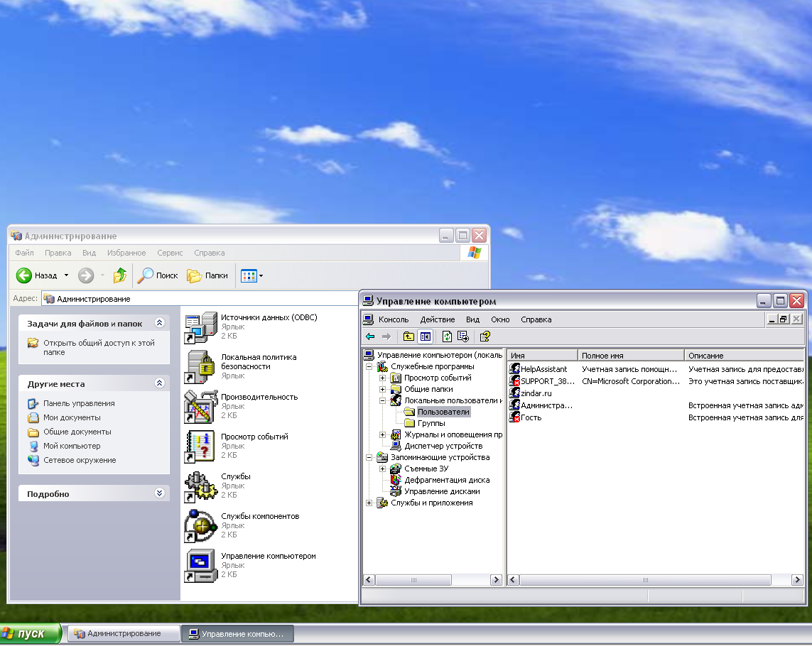
Task: Click Help icon in Computer Management toolbar
Action: click(x=485, y=337)
